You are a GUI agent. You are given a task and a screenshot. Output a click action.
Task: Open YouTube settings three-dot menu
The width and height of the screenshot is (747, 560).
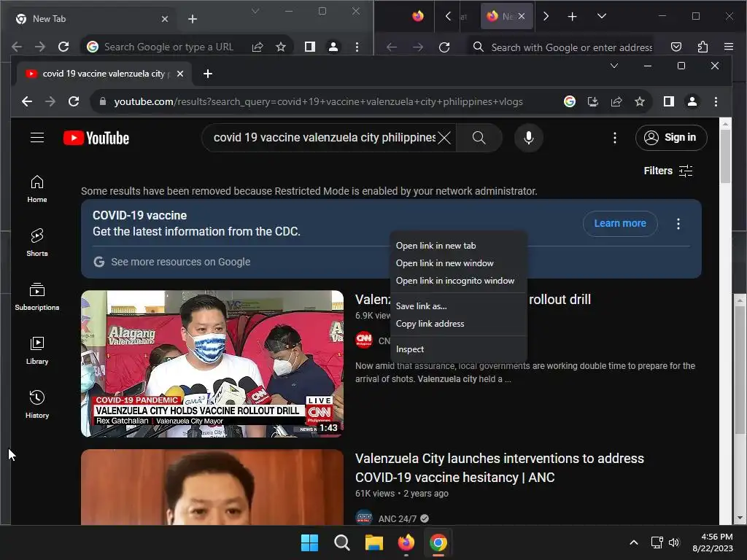click(x=614, y=138)
